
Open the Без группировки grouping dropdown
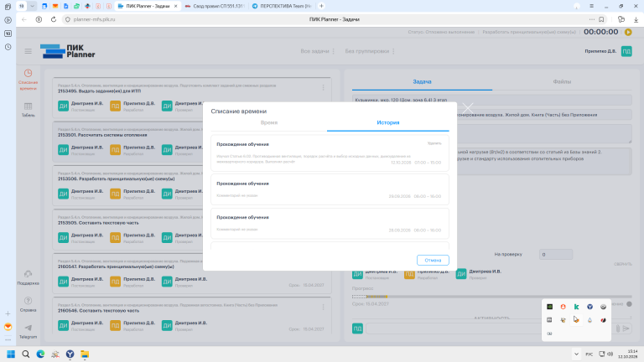pos(370,51)
